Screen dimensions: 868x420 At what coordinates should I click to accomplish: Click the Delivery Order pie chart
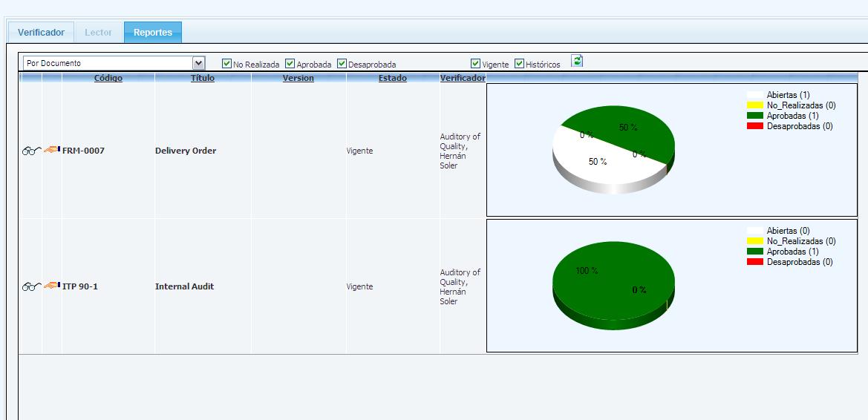(613, 149)
